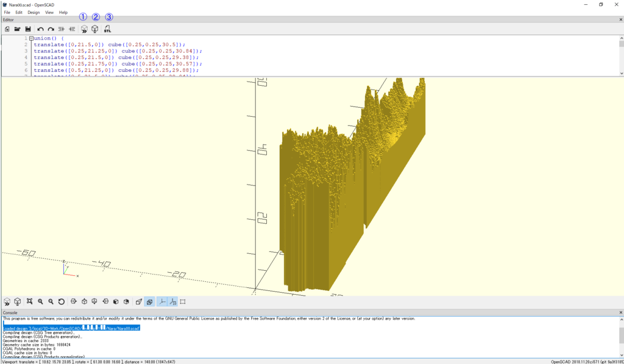Viewport: 624px width, 364px height.
Task: Switch to the Bottom view
Action: point(94,302)
